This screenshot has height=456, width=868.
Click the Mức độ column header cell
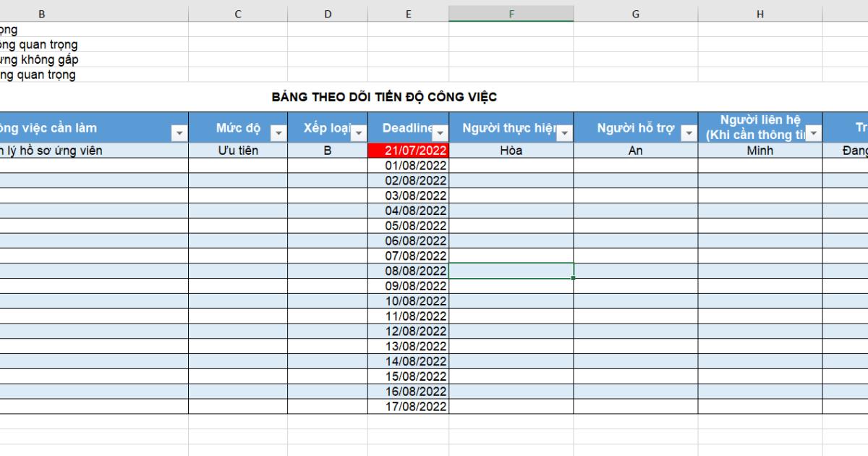[238, 128]
